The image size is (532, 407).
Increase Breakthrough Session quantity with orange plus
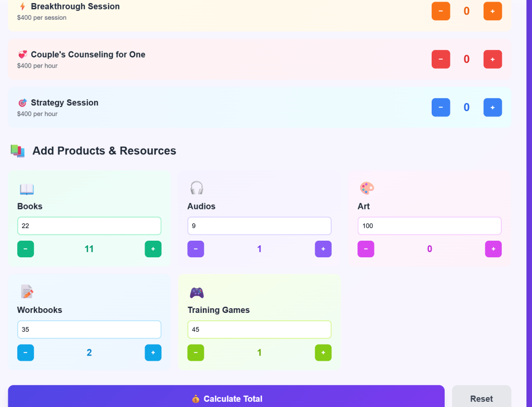492,11
